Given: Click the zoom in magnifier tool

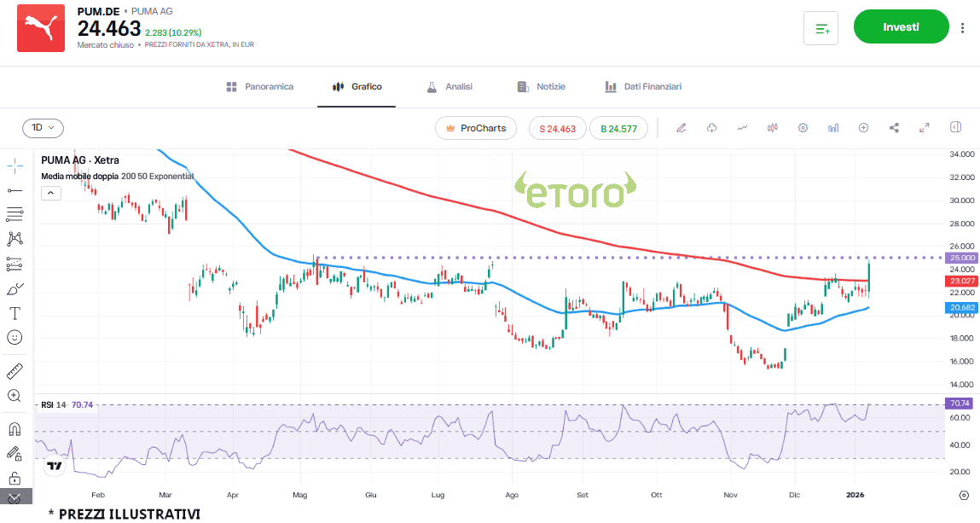Looking at the screenshot, I should coord(14,396).
